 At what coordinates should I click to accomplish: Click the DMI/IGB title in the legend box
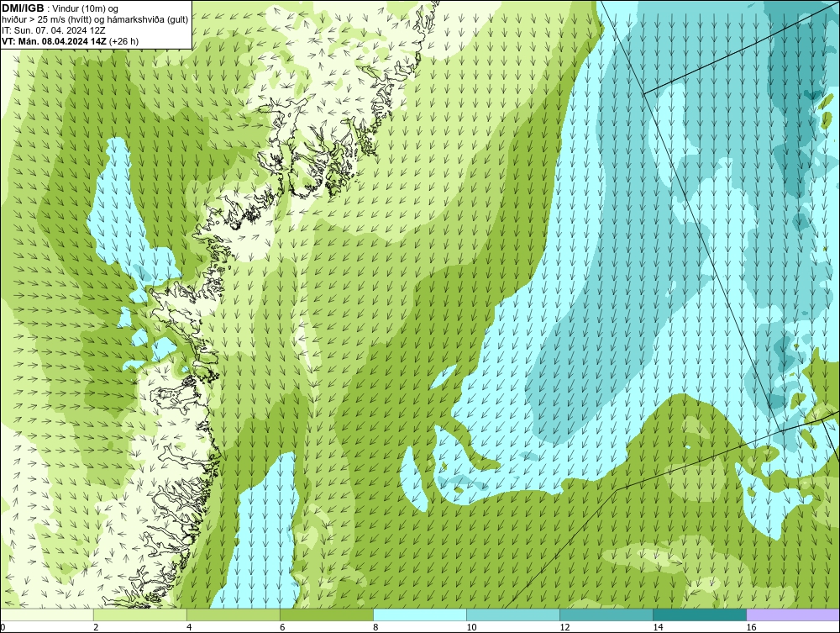point(23,8)
